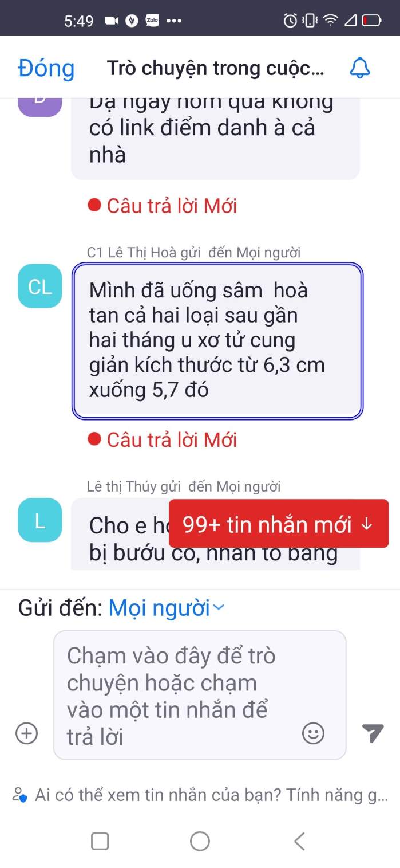Tap the privacy shield person icon
The height and width of the screenshot is (868, 400).
click(19, 795)
